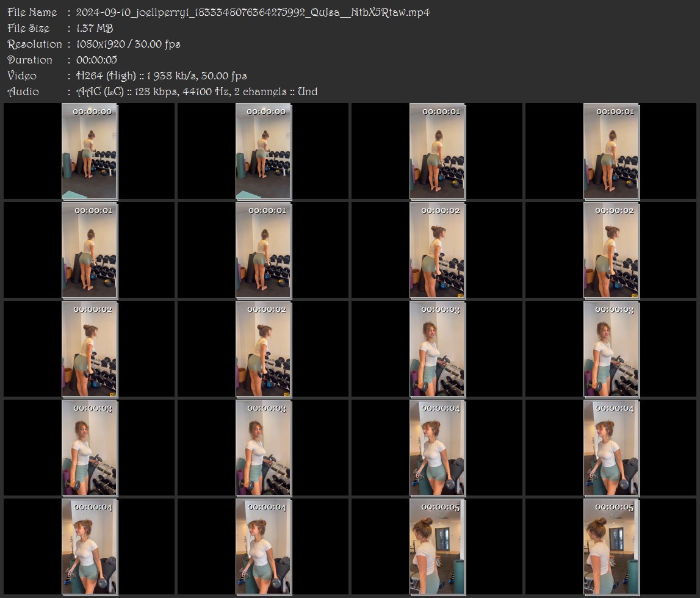Open the first thumbnail stamped 00:00:00

pyautogui.click(x=90, y=151)
